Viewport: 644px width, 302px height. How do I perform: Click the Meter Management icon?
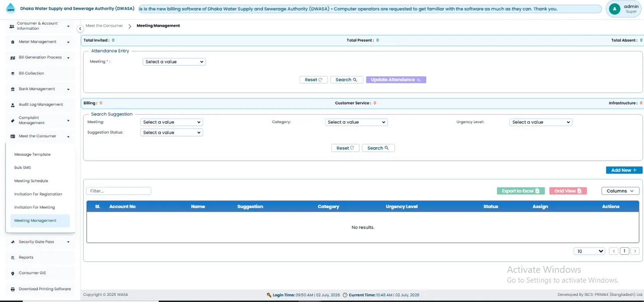[13, 42]
